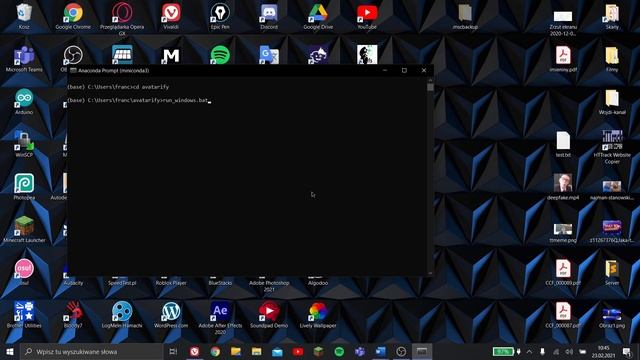
Task: Select Anaconda Prompt taskbar button
Action: 422,351
